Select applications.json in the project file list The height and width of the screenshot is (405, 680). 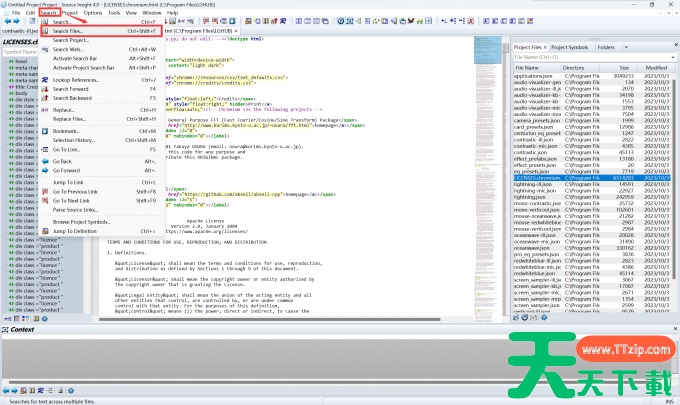pos(533,76)
